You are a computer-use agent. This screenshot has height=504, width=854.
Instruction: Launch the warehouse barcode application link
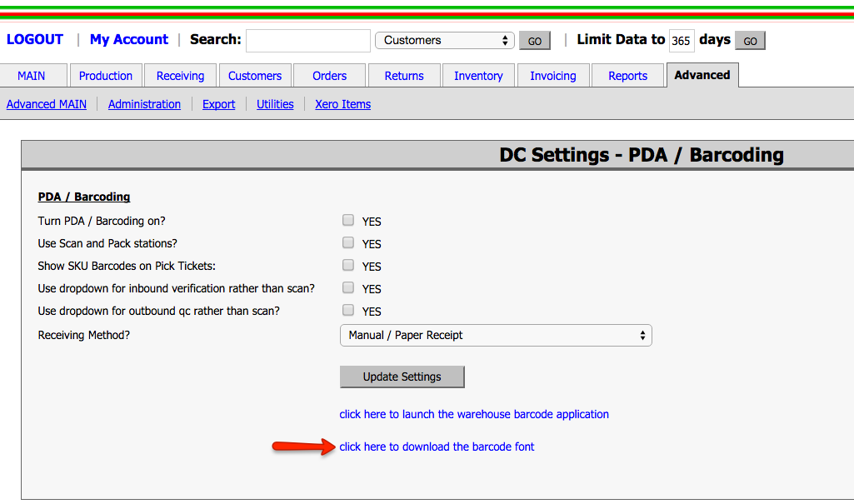click(474, 414)
